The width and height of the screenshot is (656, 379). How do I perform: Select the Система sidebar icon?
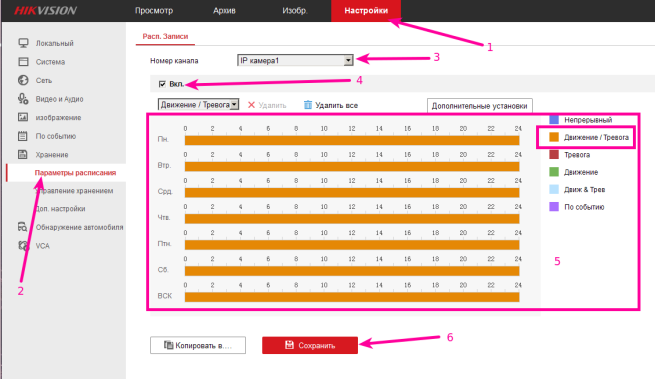(x=23, y=61)
